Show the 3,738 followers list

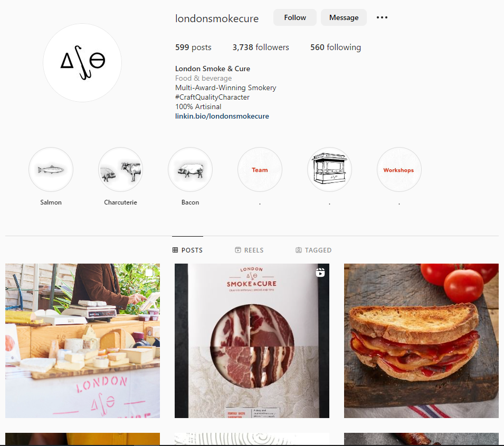click(261, 47)
